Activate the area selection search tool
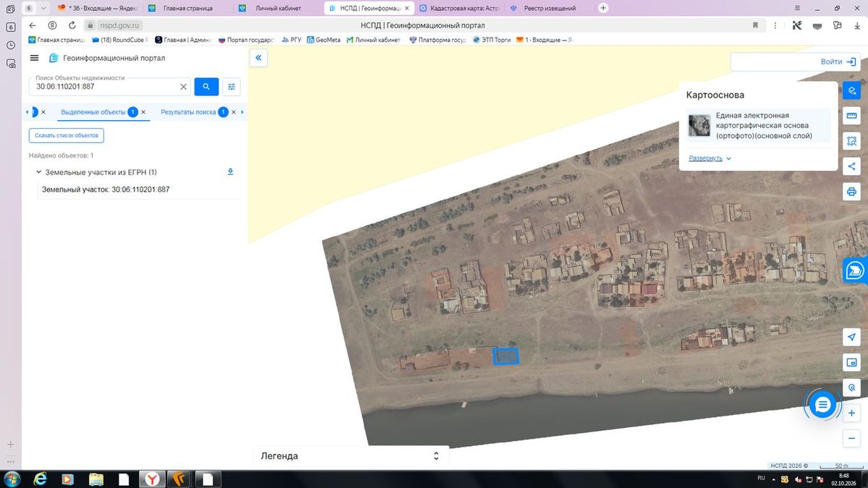868x488 pixels. [x=851, y=141]
